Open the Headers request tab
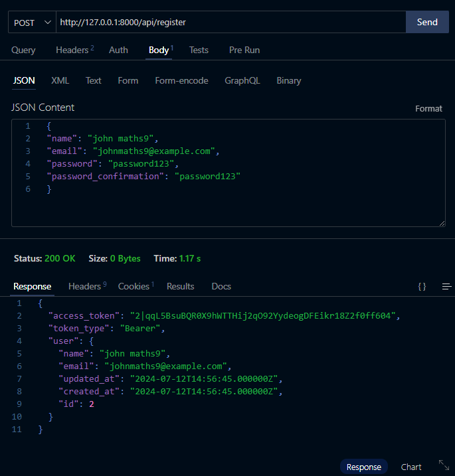455x476 pixels. (x=74, y=50)
